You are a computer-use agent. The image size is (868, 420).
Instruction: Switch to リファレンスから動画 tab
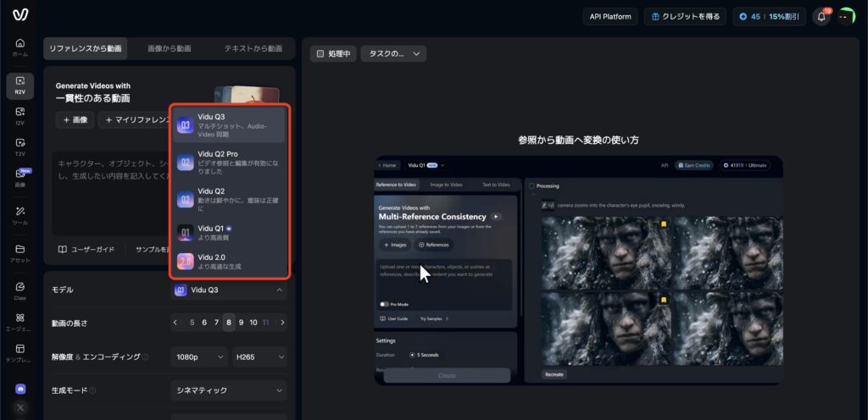coord(86,48)
